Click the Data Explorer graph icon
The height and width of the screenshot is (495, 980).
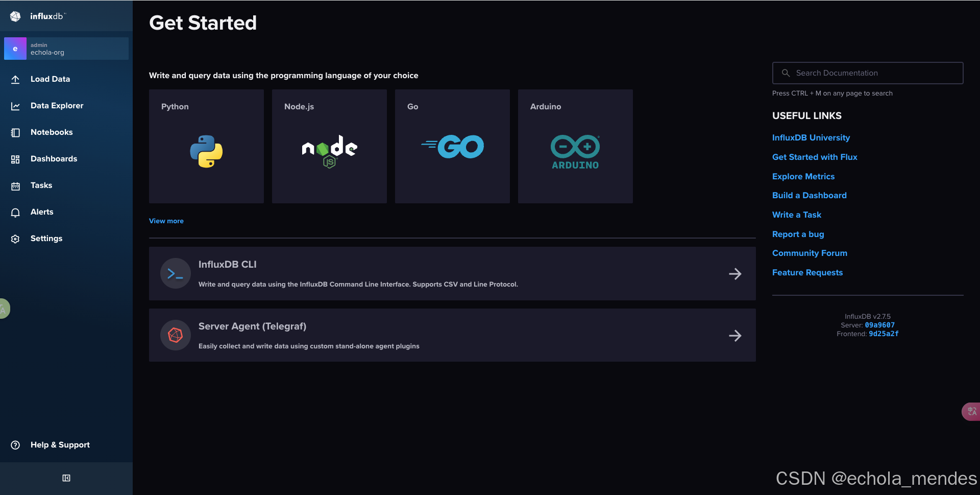(x=15, y=106)
